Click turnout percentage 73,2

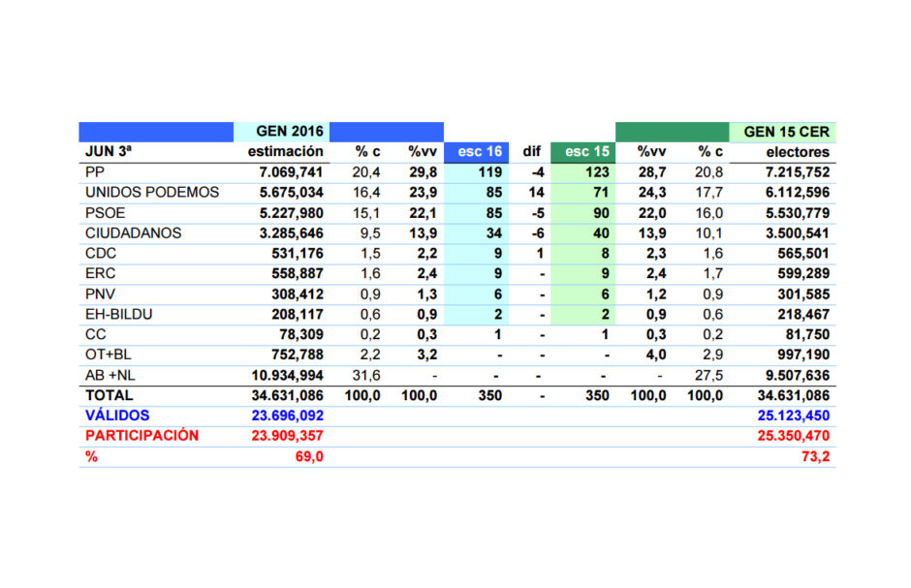click(x=816, y=457)
